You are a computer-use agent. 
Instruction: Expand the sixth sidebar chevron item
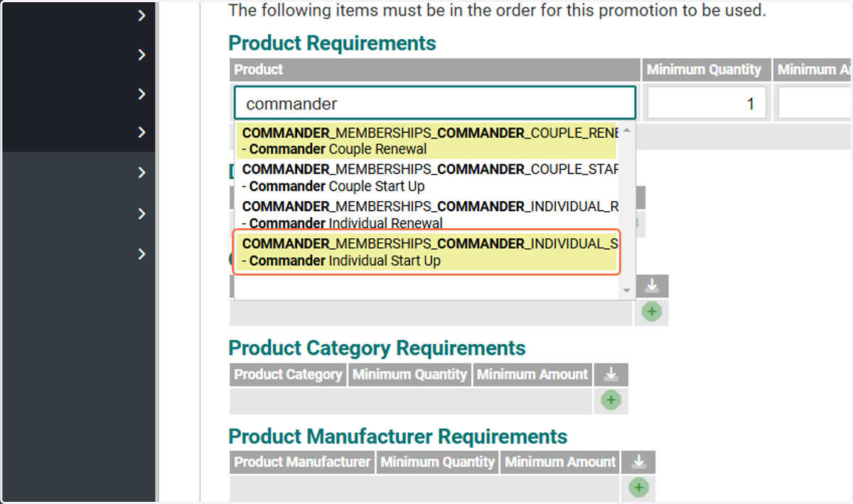[x=142, y=214]
